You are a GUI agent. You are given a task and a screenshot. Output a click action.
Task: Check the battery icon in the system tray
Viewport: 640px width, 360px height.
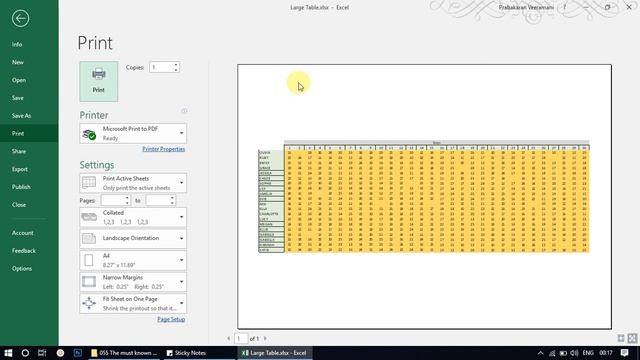point(563,353)
